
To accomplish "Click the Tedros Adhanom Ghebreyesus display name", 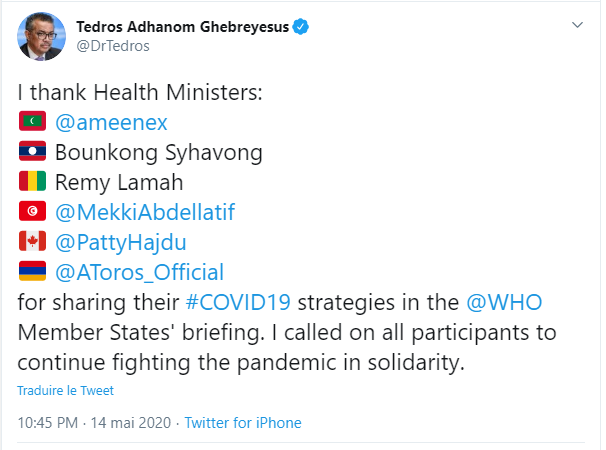I will point(182,28).
